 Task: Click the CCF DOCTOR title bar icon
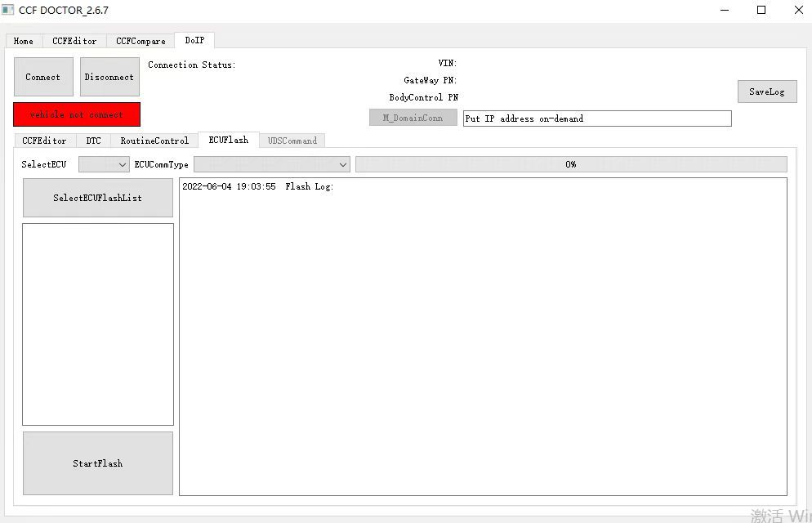[x=8, y=10]
